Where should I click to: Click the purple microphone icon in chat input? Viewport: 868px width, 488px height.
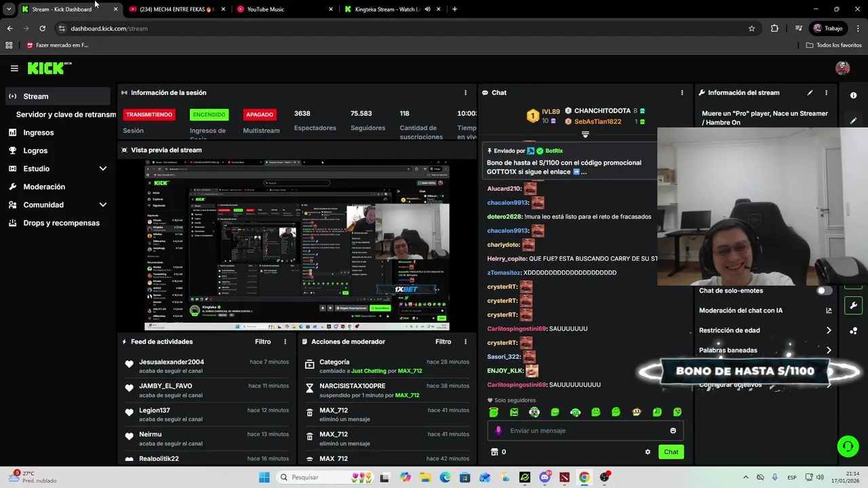pyautogui.click(x=498, y=430)
